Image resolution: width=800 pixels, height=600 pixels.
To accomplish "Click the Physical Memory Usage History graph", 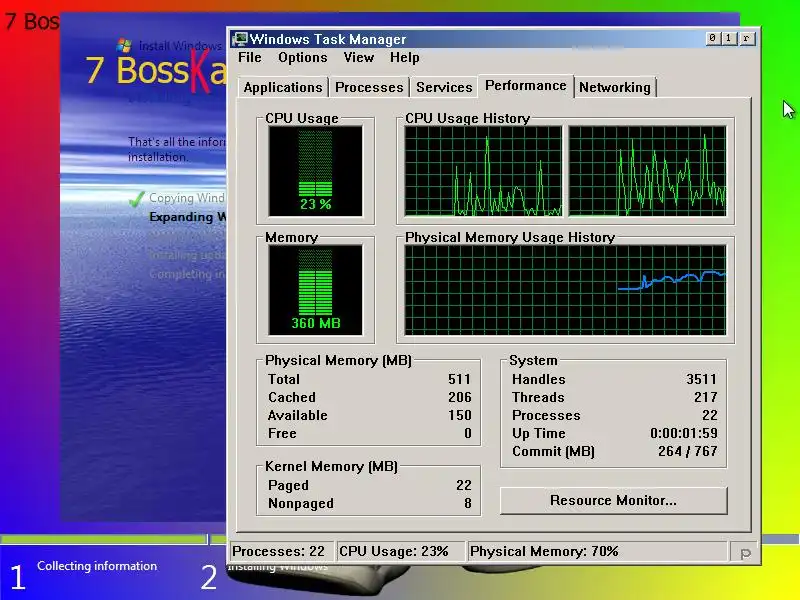I will (565, 290).
